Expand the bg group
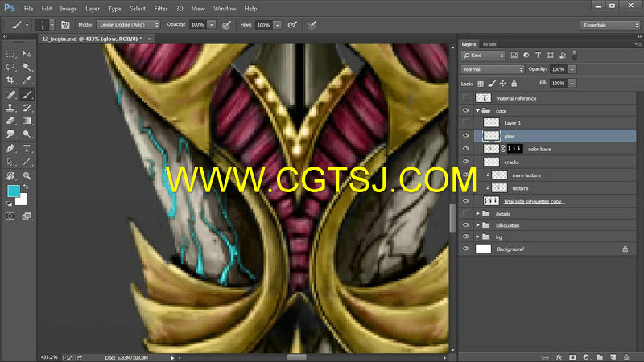 pyautogui.click(x=477, y=237)
